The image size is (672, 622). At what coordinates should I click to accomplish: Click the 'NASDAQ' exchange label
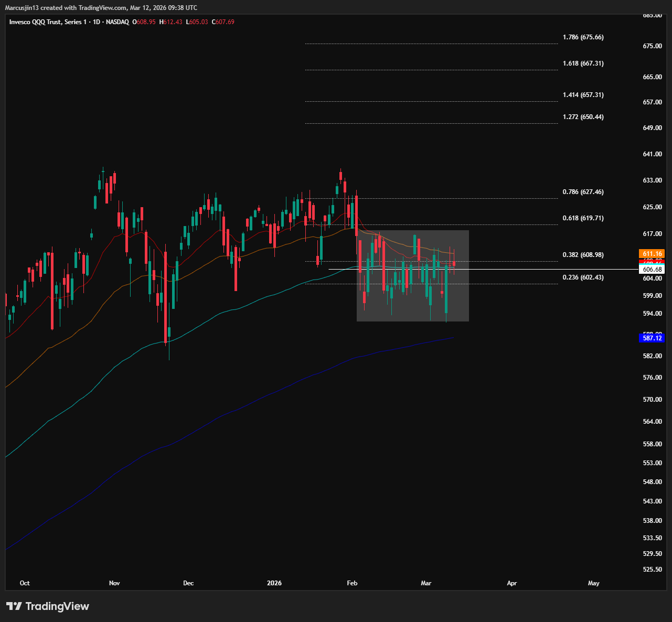click(117, 22)
